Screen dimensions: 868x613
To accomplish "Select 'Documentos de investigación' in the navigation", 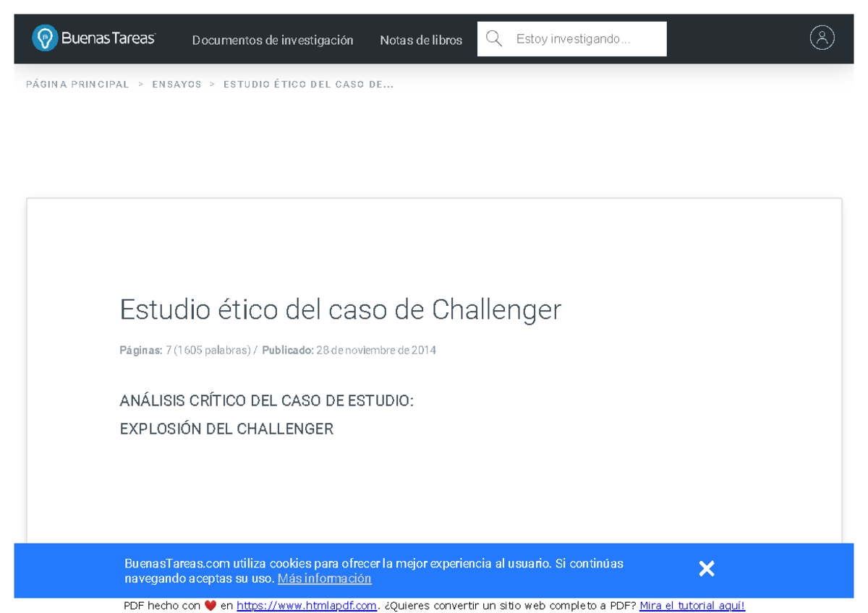I will (x=273, y=40).
